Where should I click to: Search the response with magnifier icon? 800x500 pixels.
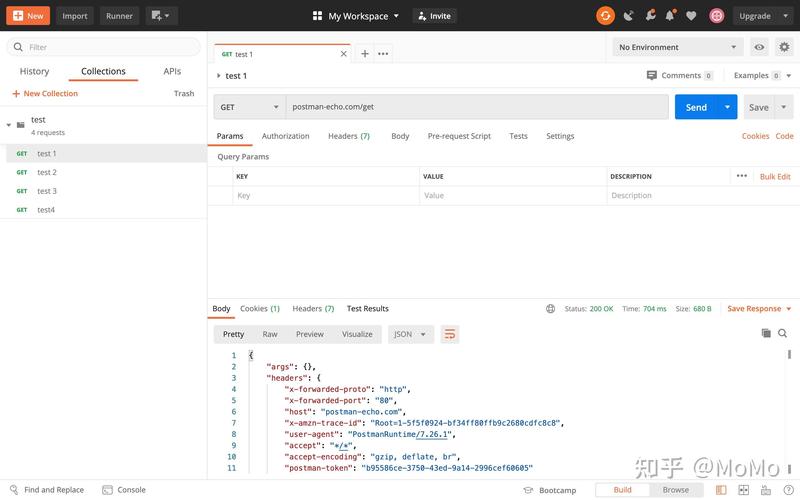(782, 333)
